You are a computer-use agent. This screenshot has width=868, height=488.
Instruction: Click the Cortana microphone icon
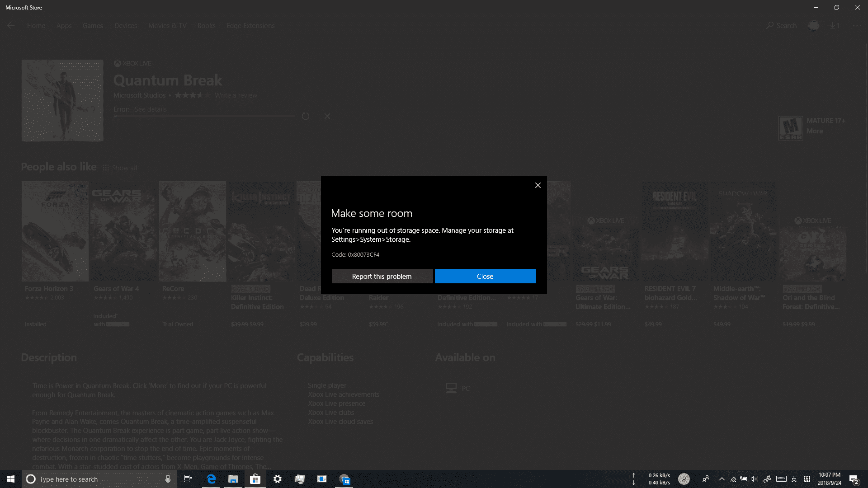tap(168, 479)
